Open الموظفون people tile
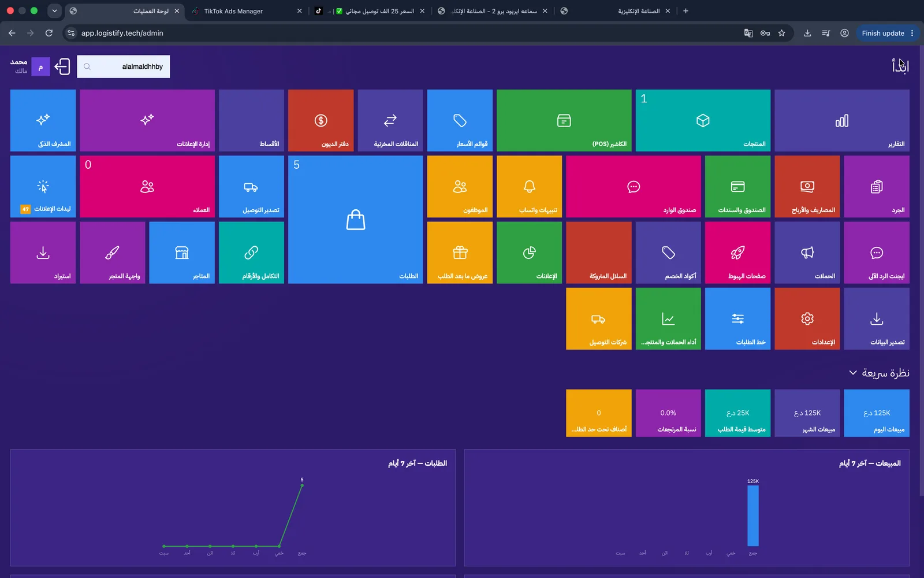 460,187
